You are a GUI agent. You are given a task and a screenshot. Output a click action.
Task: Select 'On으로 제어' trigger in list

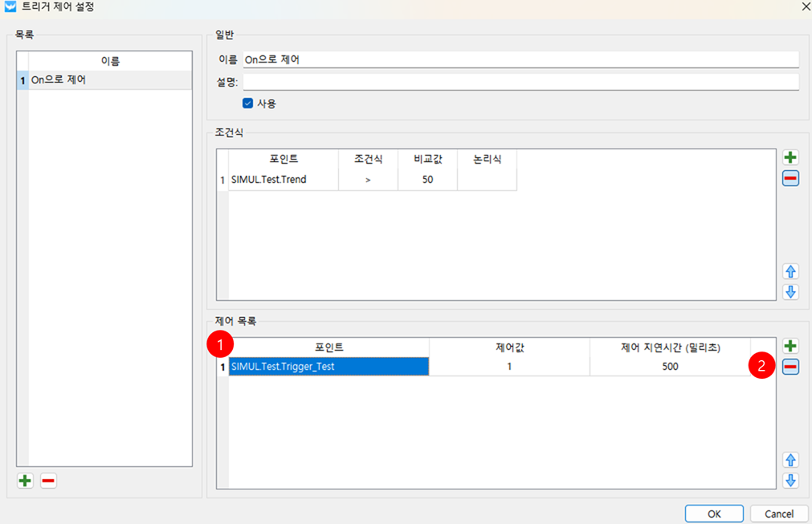click(109, 80)
